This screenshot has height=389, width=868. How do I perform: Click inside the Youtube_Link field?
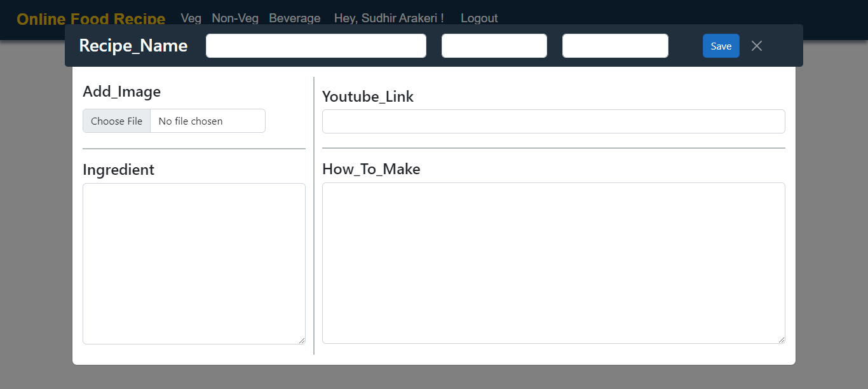[553, 121]
